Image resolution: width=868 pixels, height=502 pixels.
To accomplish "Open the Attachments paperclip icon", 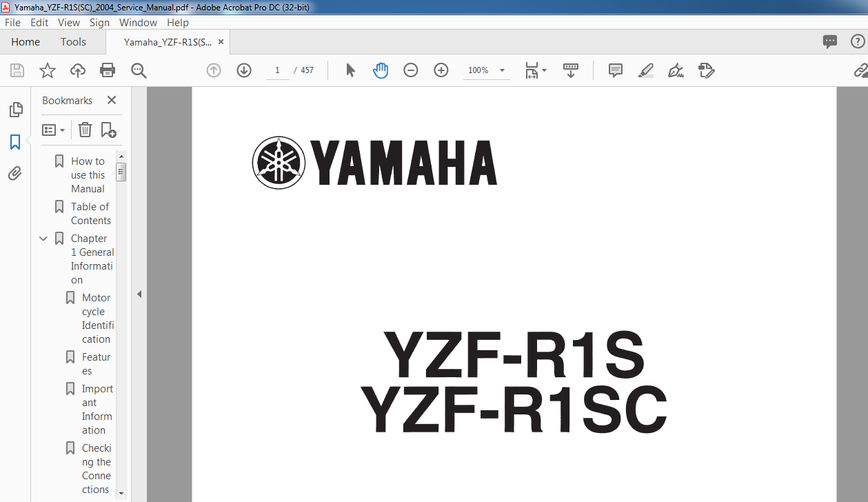I will (15, 173).
